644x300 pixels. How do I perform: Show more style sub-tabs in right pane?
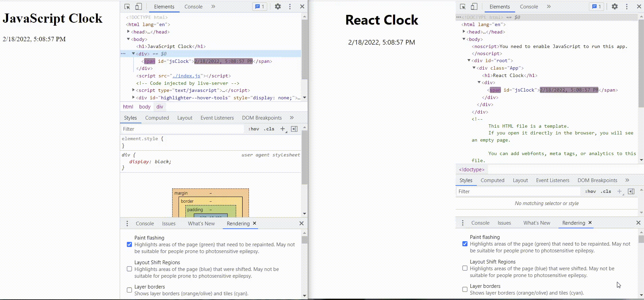(627, 180)
